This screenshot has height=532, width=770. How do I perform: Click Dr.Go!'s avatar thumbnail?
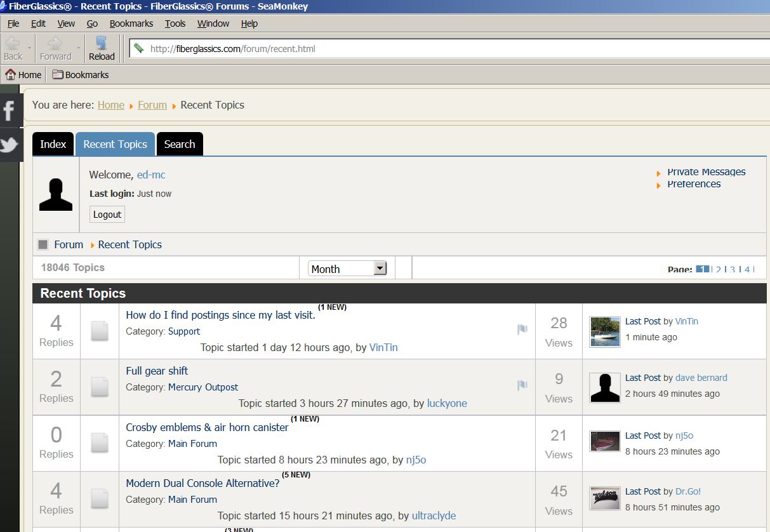[605, 498]
